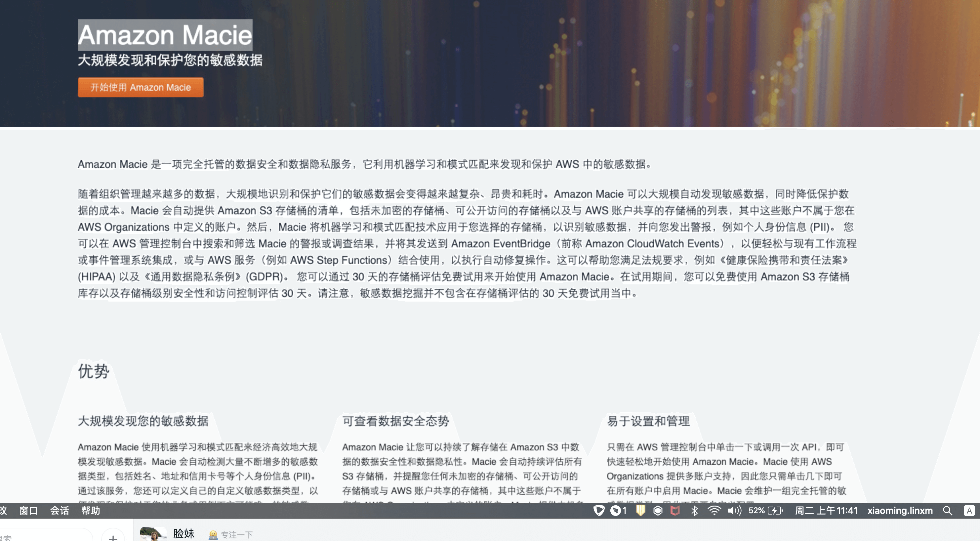Click the plus button beside the search field

[113, 536]
